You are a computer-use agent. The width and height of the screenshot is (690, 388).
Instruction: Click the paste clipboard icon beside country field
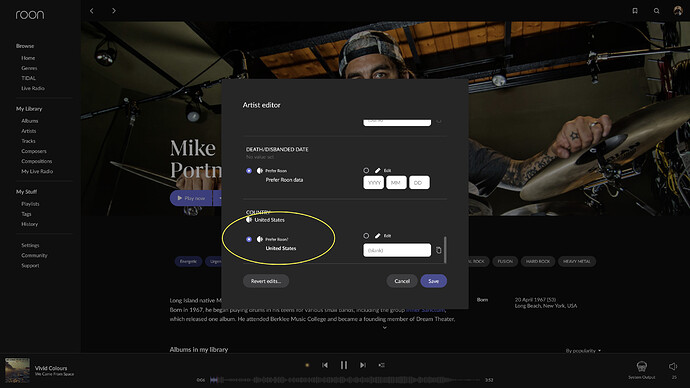(438, 250)
